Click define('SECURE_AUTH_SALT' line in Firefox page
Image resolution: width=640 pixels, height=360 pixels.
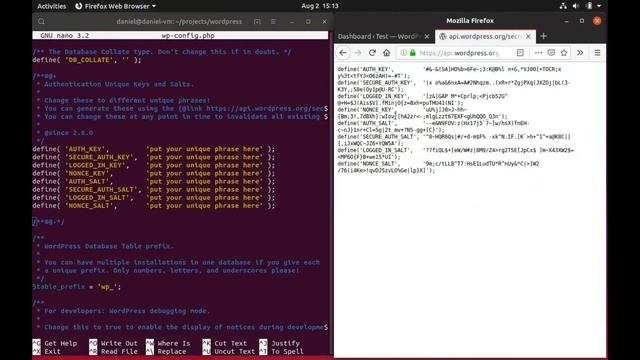coord(454,137)
